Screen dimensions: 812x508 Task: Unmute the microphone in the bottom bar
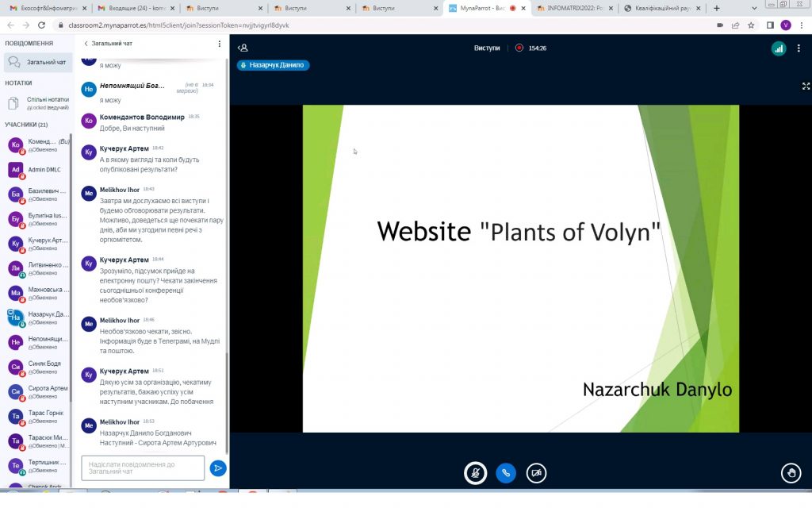pyautogui.click(x=475, y=473)
